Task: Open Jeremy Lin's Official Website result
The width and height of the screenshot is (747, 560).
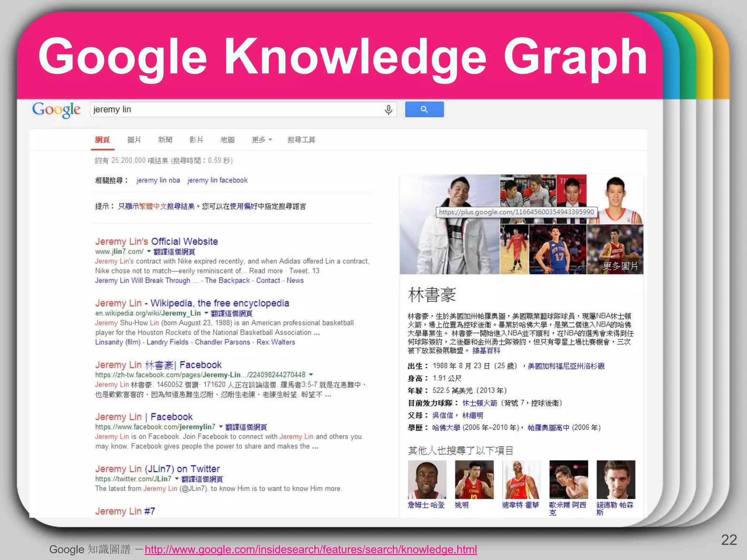Action: coord(156,241)
